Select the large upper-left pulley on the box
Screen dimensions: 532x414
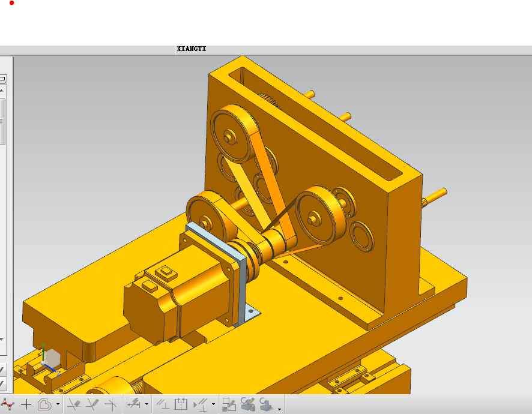coord(234,133)
